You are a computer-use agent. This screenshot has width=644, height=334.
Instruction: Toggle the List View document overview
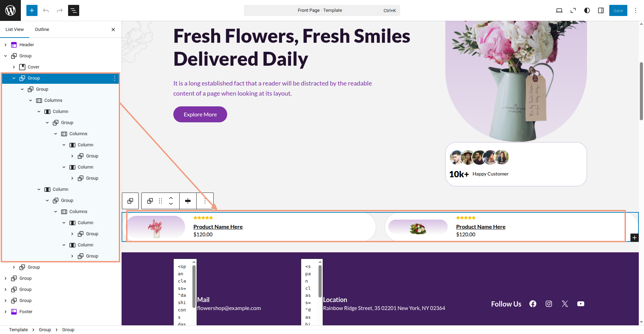(x=74, y=10)
